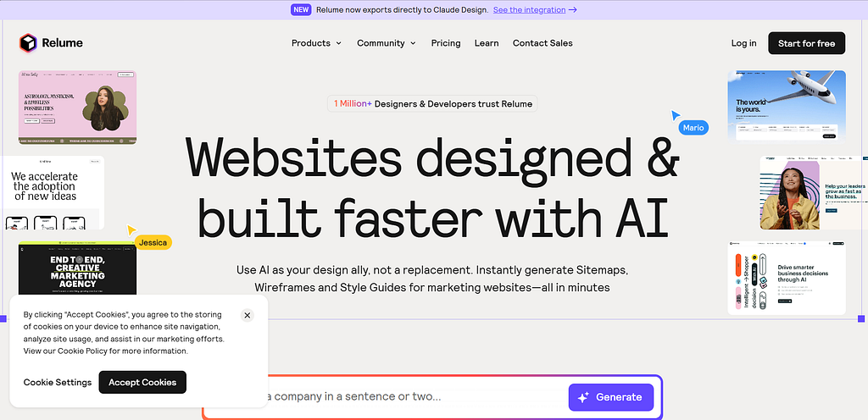This screenshot has width=868, height=420.
Task: Click the Mario cursor label
Action: pyautogui.click(x=693, y=128)
